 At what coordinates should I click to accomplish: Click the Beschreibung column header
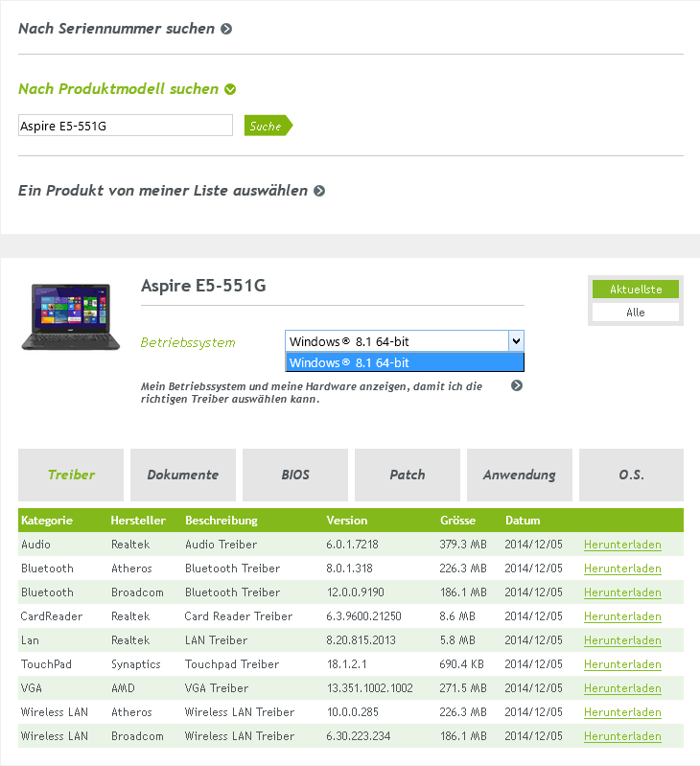click(222, 521)
